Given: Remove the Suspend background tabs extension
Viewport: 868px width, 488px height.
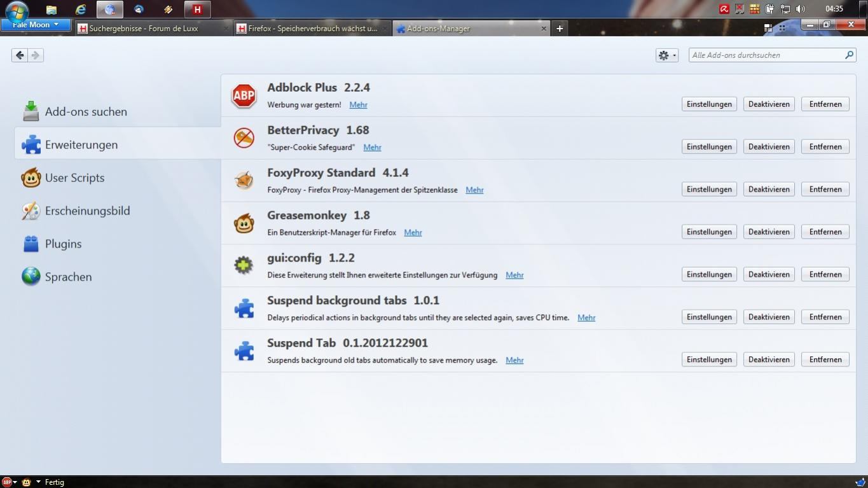Looking at the screenshot, I should coord(825,317).
